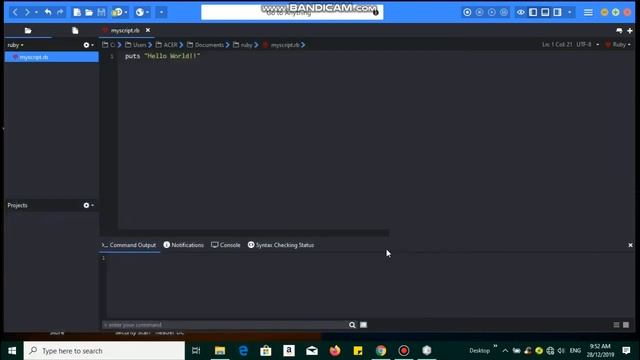
Task: Create a new file with the toolbar icon
Action: coord(77,12)
